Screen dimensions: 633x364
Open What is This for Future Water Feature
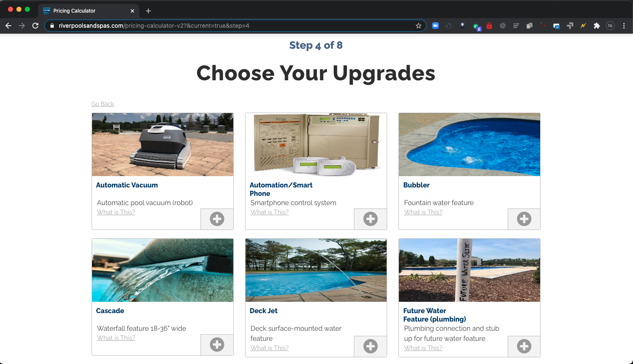tap(423, 348)
